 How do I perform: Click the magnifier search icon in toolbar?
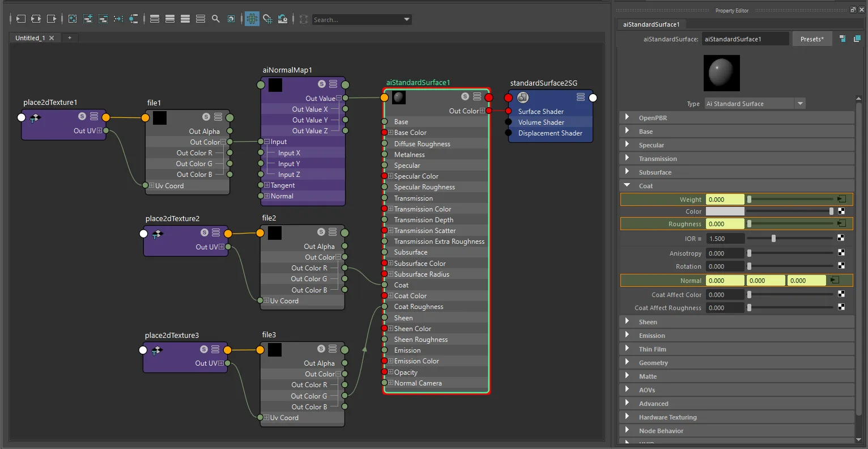216,19
